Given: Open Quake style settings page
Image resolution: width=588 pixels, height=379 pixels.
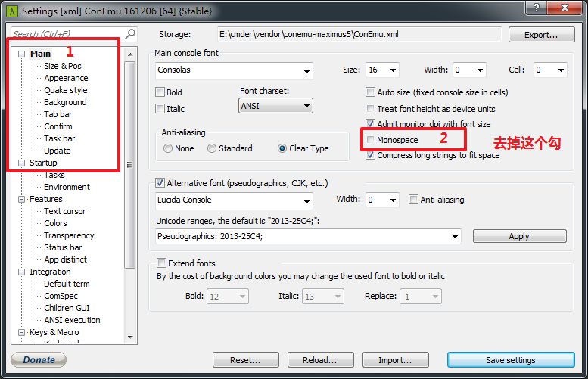Looking at the screenshot, I should coord(66,90).
